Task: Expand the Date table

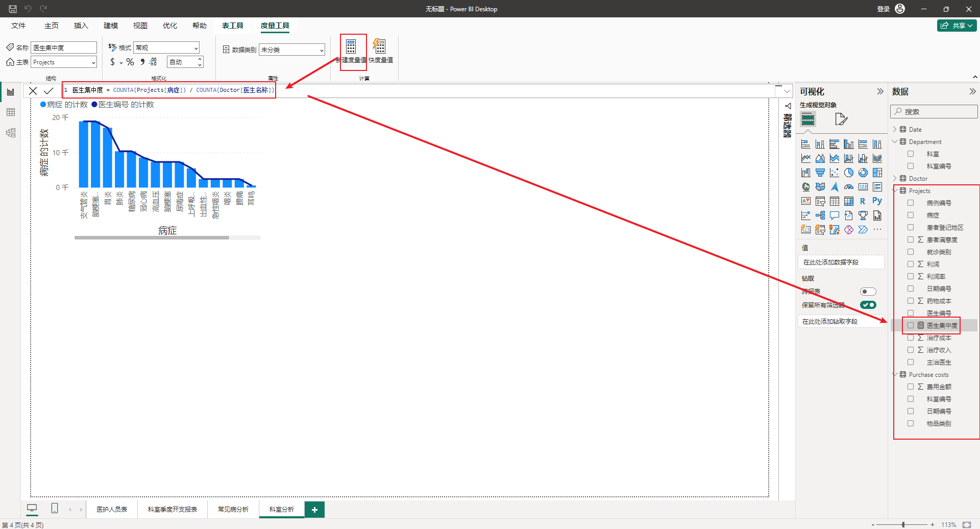Action: 895,130
